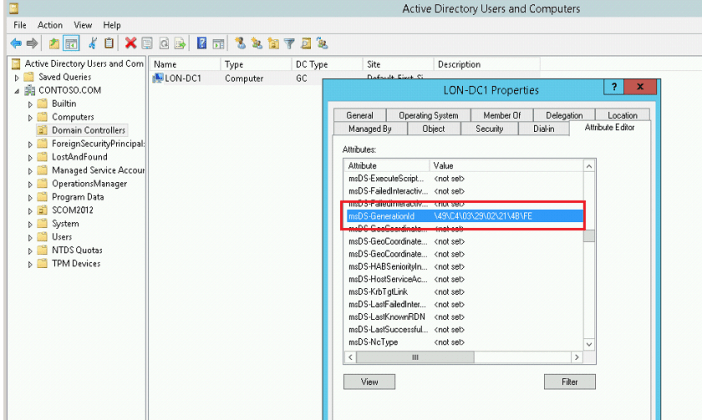Image resolution: width=702 pixels, height=420 pixels.
Task: Click the blue Help book toolbar icon
Action: (x=202, y=43)
